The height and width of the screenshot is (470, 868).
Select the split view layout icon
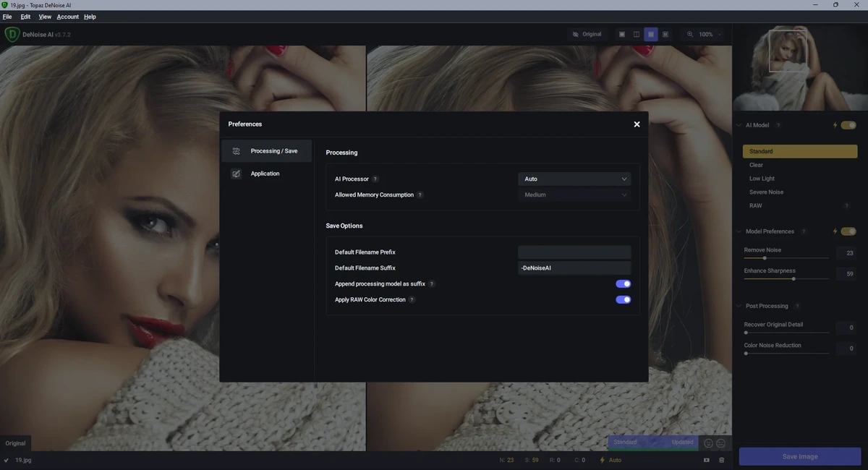[x=637, y=34]
